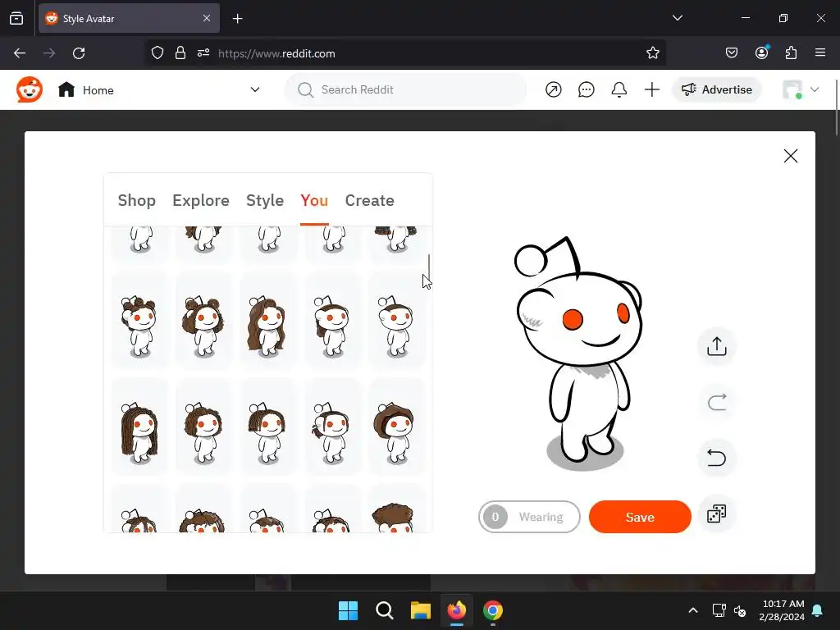The width and height of the screenshot is (840, 630).
Task: Switch to the Explore tab
Action: pyautogui.click(x=201, y=200)
